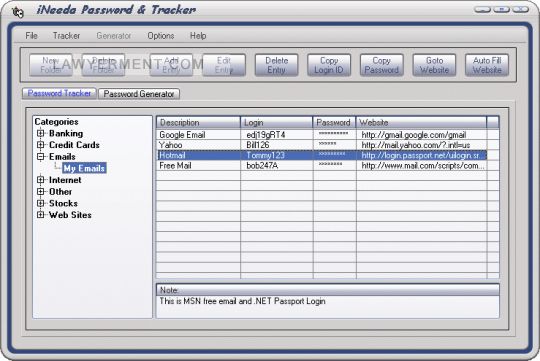Click the Auto Fill Website button
The image size is (540, 361).
[487, 65]
